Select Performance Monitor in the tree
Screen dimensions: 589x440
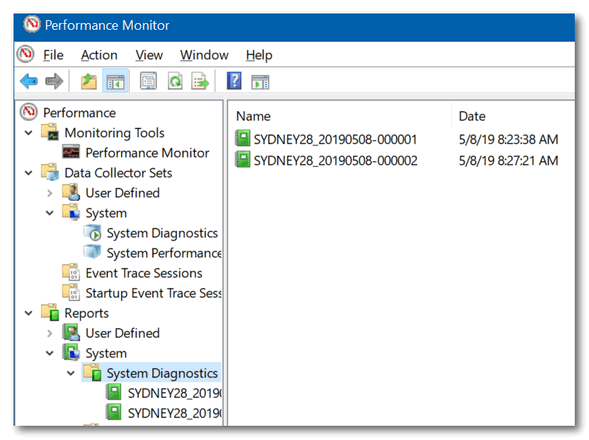[147, 153]
